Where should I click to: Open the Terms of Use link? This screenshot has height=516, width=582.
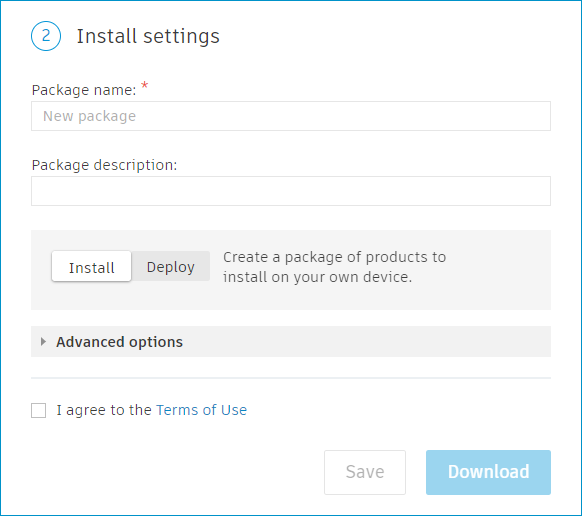coord(202,410)
